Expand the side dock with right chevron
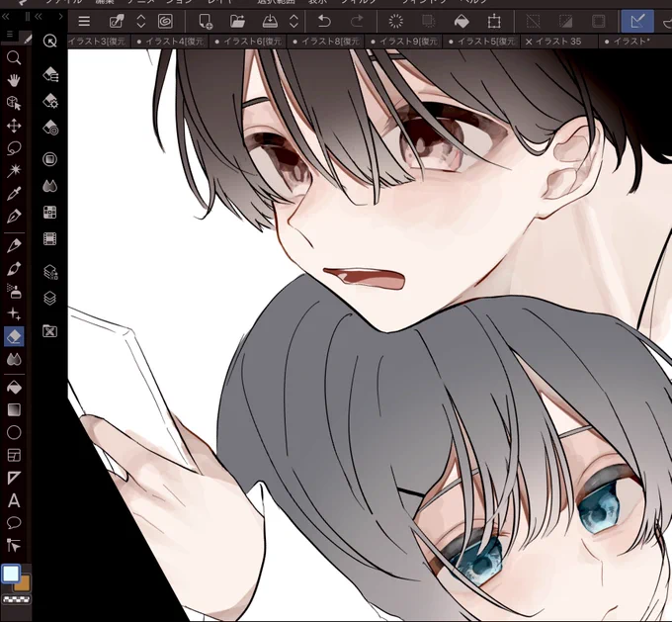This screenshot has width=672, height=622. (x=60, y=17)
